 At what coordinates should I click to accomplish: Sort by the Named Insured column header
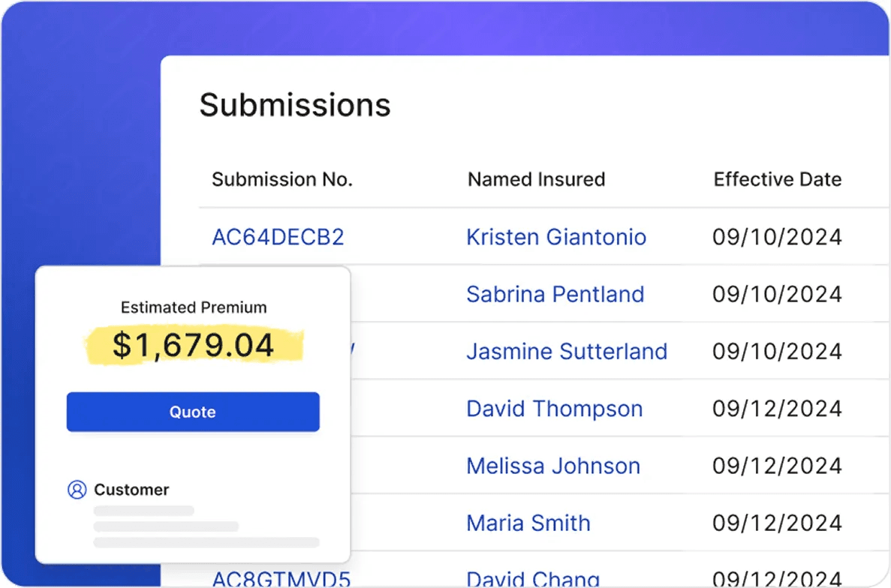[536, 179]
